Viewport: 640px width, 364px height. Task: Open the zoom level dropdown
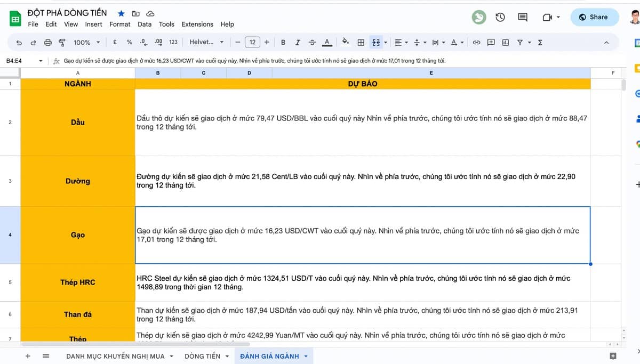click(x=85, y=42)
